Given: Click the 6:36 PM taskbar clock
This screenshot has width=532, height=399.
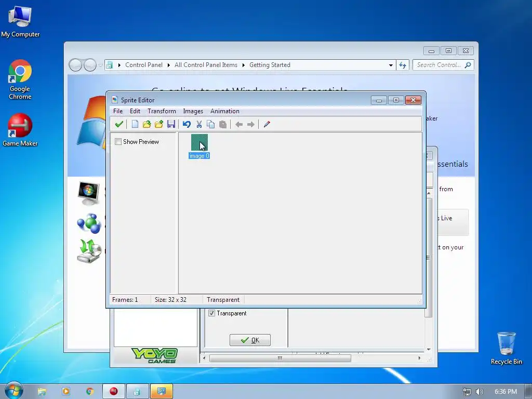Looking at the screenshot, I should [506, 392].
